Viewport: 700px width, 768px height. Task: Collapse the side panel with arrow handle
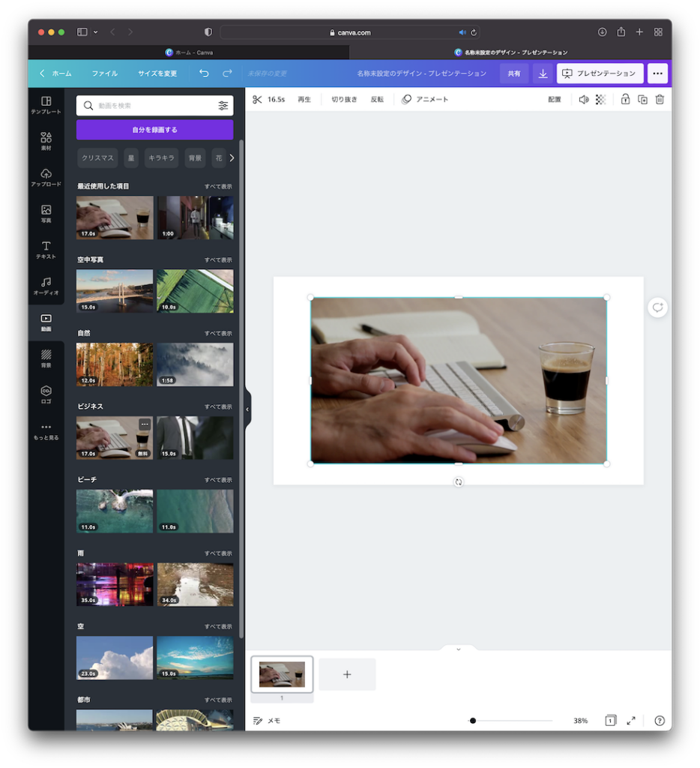[247, 409]
